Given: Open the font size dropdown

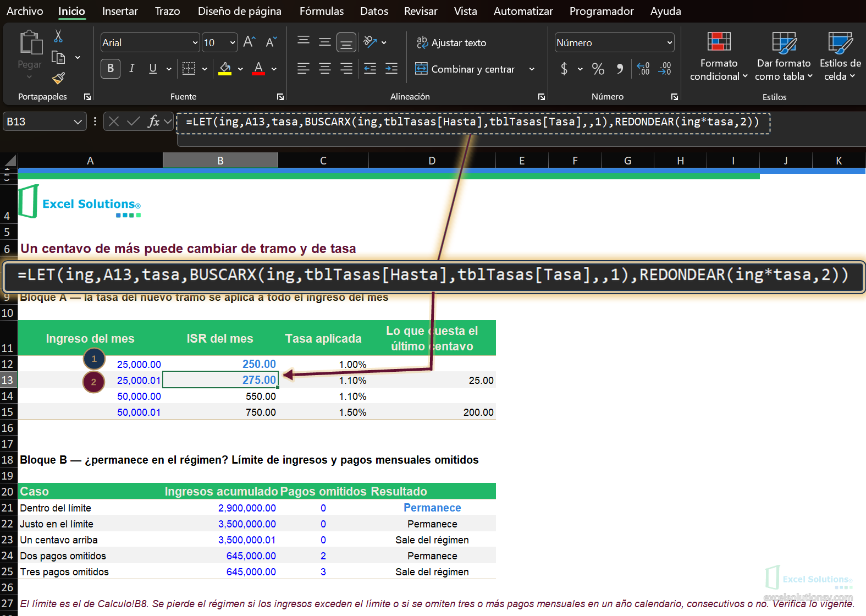Looking at the screenshot, I should click(233, 42).
